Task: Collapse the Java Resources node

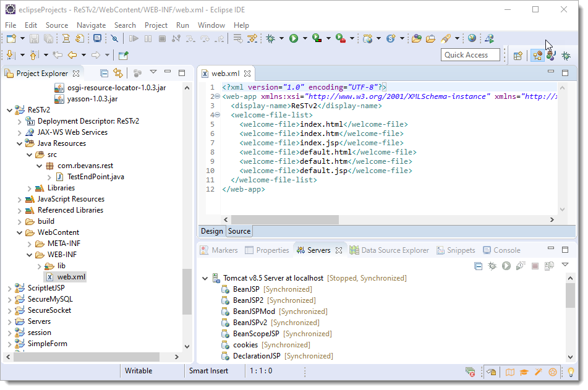Action: tap(20, 143)
